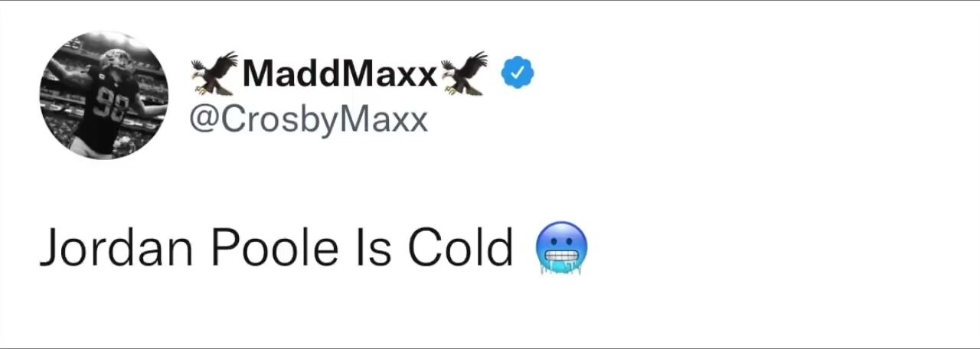The image size is (980, 349).
Task: Click the white checkmark inside the badge
Action: pos(518,73)
